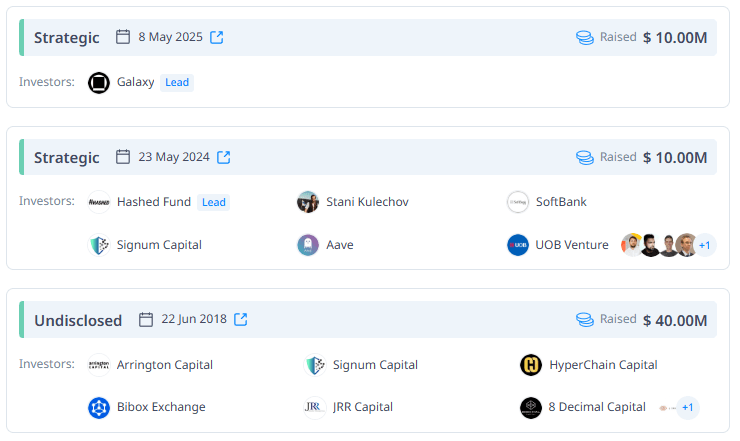Click the 8 Decimal Capital logo icon

point(531,407)
